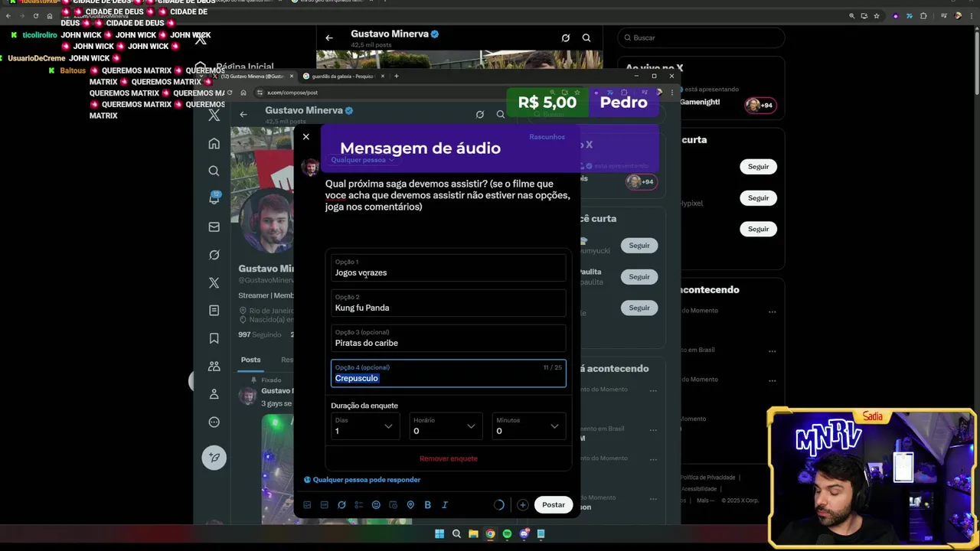
Task: Open the Horário duration dropdown
Action: point(446,426)
